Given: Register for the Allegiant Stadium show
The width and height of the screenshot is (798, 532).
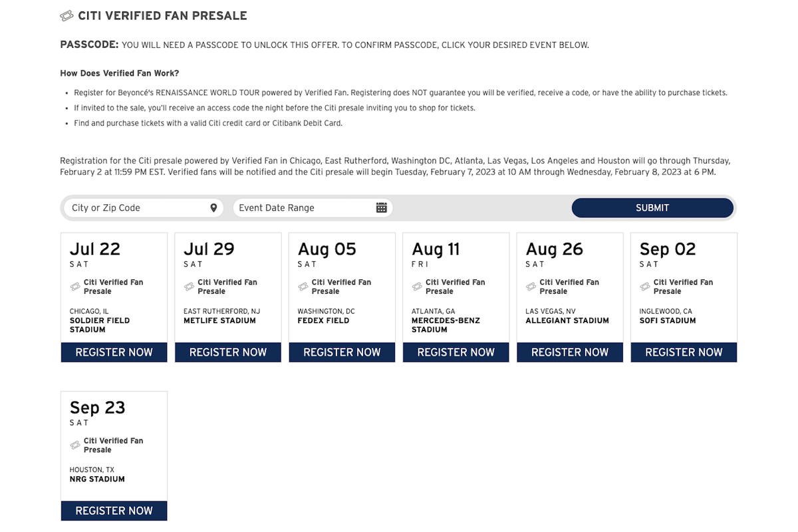Looking at the screenshot, I should click(x=570, y=352).
